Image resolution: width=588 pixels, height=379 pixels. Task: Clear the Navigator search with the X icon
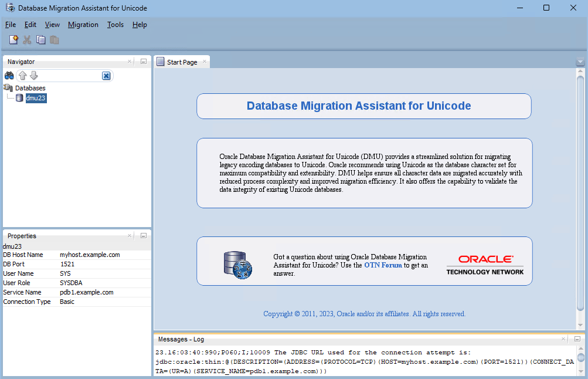(x=107, y=76)
